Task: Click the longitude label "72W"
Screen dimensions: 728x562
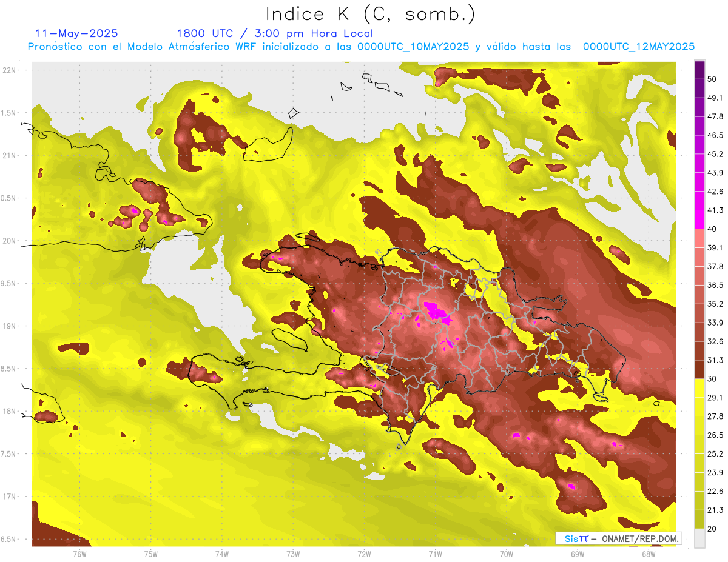Action: click(364, 554)
